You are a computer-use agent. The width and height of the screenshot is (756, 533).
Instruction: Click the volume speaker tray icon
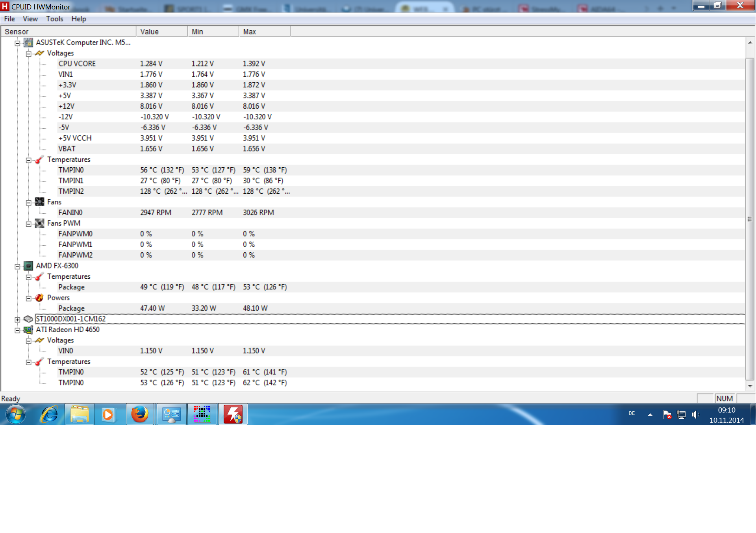696,415
